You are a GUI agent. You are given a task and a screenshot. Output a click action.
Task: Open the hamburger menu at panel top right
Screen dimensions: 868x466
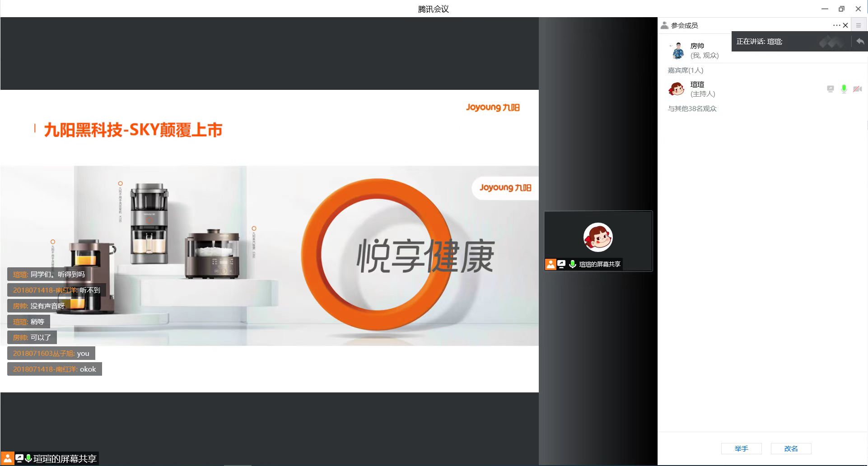[x=859, y=25]
